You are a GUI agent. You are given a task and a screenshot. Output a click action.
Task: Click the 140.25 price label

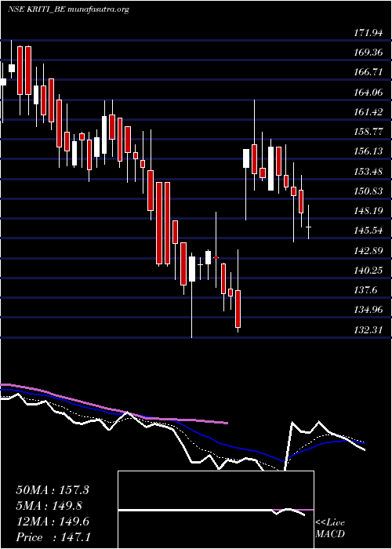[368, 271]
